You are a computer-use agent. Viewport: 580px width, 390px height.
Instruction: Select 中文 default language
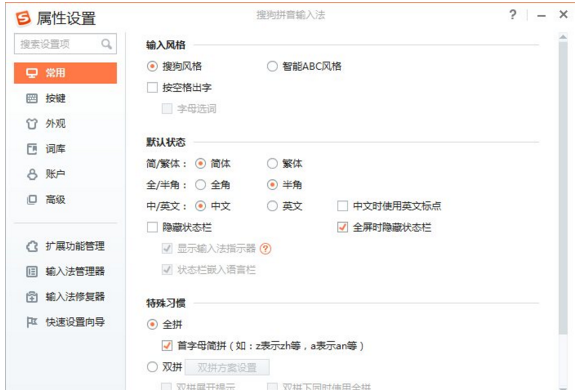coord(200,206)
